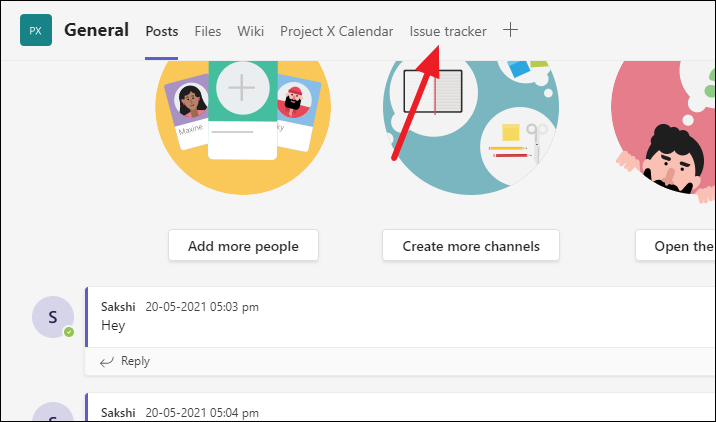Click Sakshi name on 05:03 pm message

(x=118, y=307)
